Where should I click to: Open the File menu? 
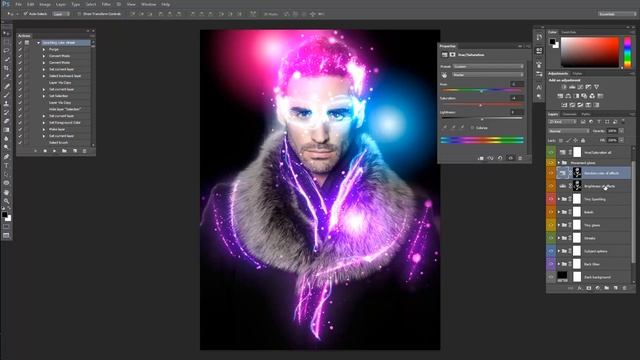tap(18, 4)
